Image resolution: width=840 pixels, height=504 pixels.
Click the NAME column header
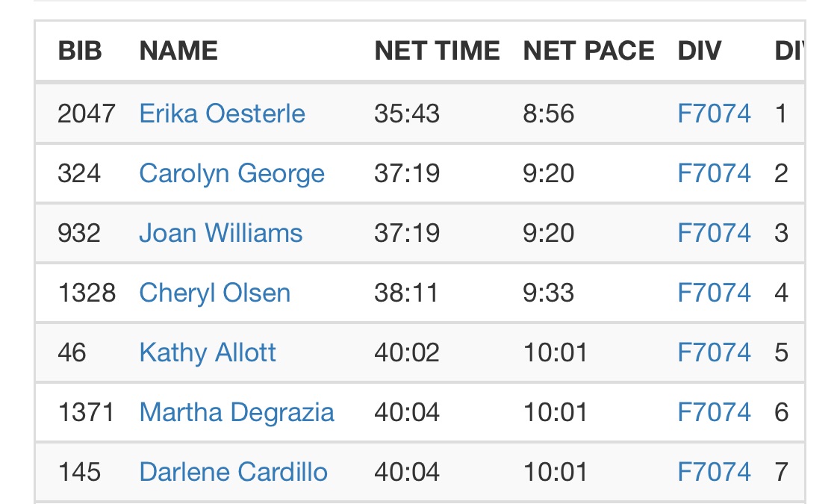178,51
